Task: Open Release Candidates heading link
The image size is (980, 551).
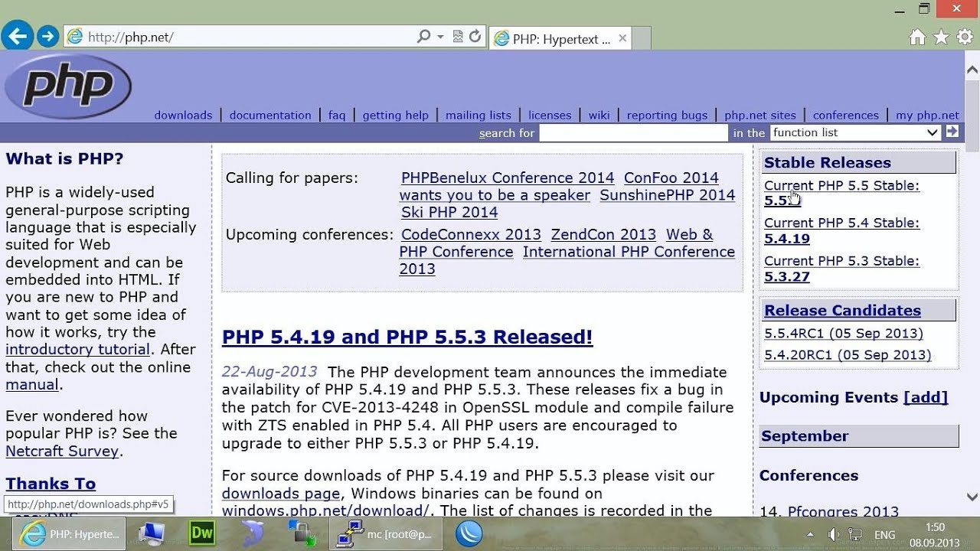Action: (842, 311)
